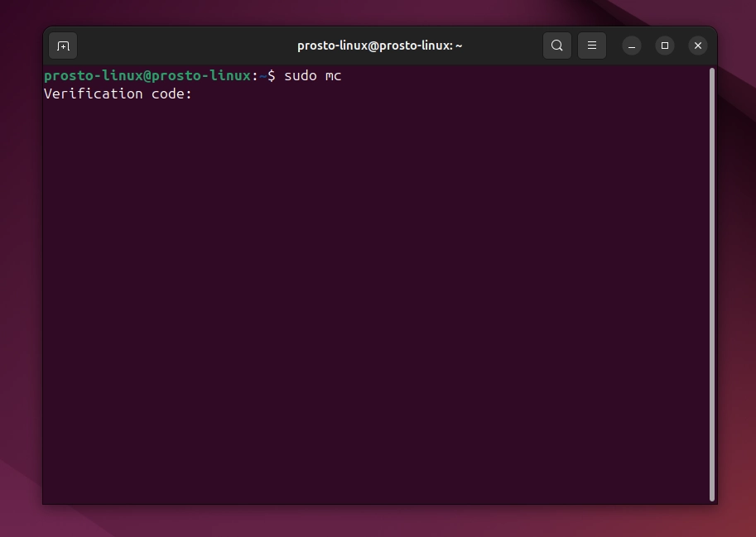Open the terminal hamburger menu
The image size is (756, 537).
(x=591, y=46)
